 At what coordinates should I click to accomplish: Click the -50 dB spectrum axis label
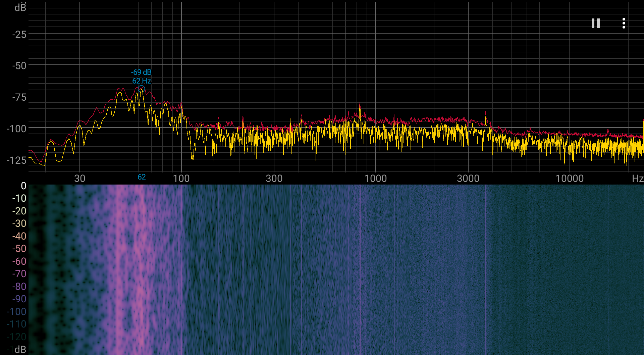coord(19,66)
